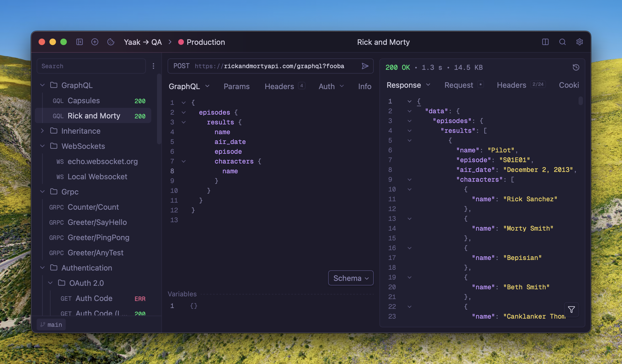The image size is (622, 364).
Task: Fold the "episodes" object in response
Action: pyautogui.click(x=409, y=121)
